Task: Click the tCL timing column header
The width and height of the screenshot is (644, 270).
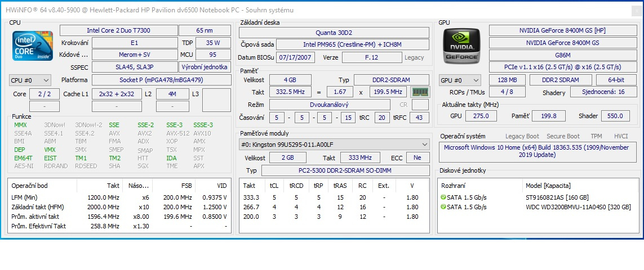Action: coord(273,186)
